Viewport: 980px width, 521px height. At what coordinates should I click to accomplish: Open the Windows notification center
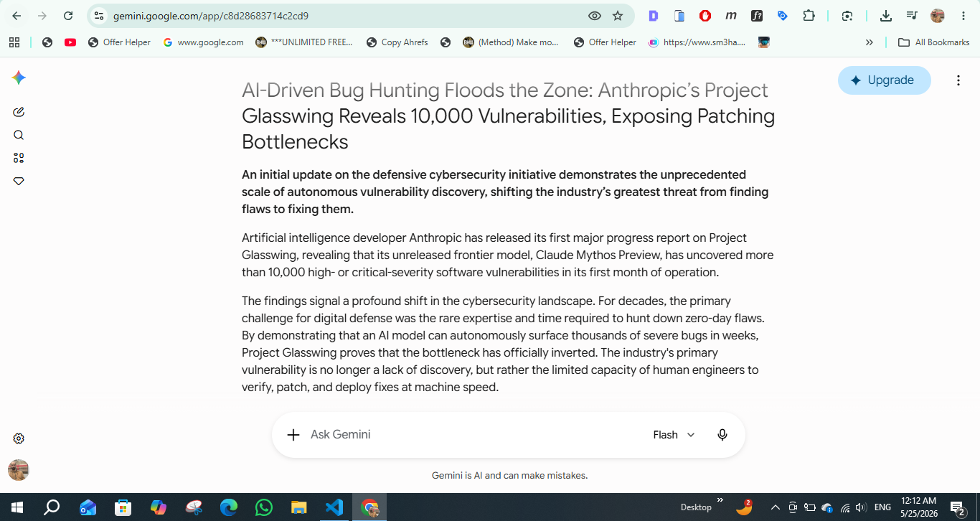pos(958,508)
